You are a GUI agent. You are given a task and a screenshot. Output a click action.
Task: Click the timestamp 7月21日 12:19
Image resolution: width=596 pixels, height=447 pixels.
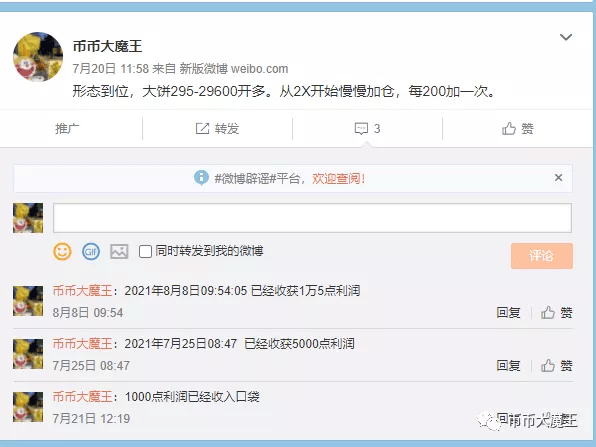(x=91, y=419)
